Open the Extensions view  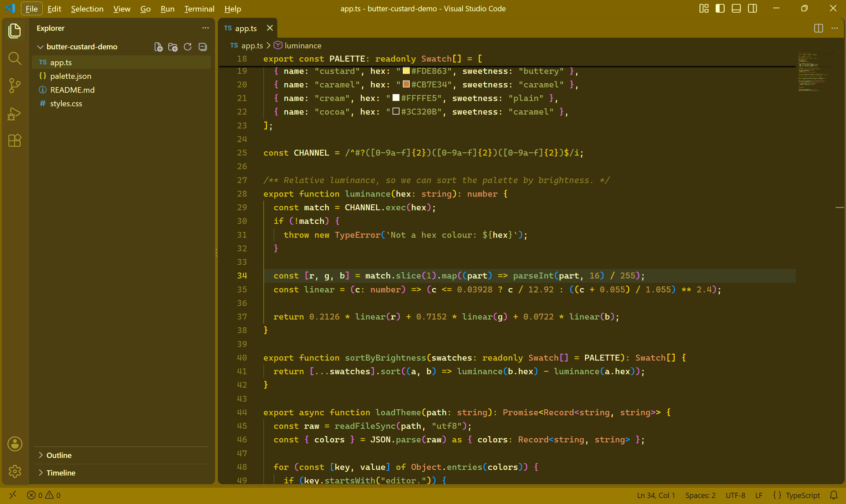pos(15,141)
